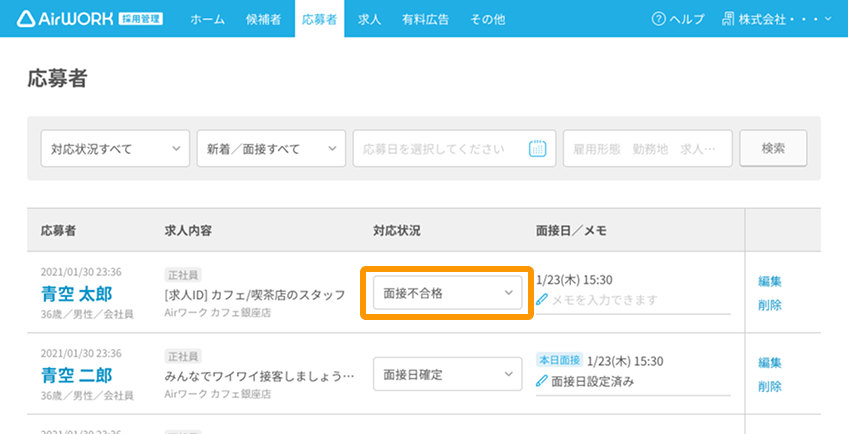Open 新着／面接すべて filter dropdown

click(x=271, y=148)
